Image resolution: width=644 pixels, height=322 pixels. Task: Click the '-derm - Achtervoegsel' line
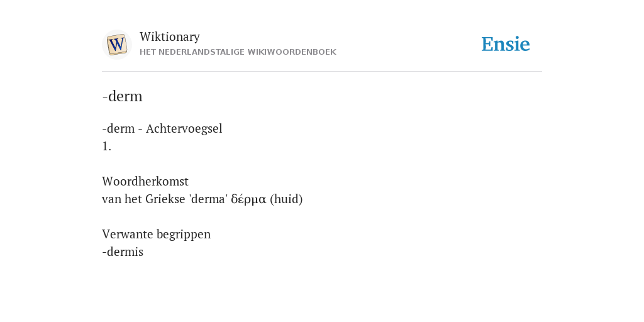tap(162, 128)
